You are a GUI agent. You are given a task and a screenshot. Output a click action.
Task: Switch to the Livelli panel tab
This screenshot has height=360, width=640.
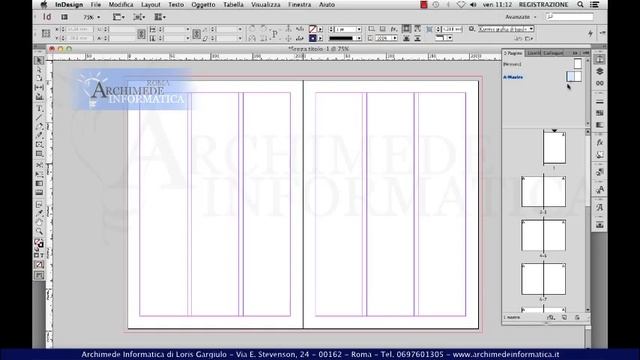[x=533, y=53]
